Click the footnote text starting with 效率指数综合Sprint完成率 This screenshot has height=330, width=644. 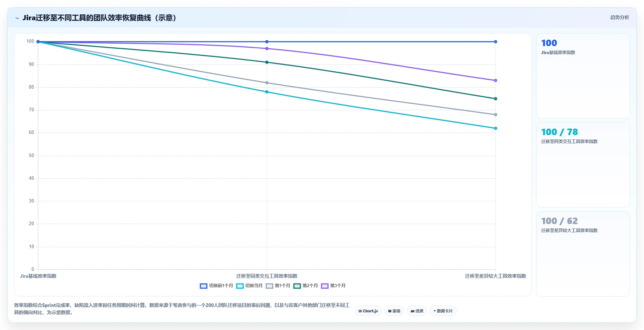tap(182, 309)
